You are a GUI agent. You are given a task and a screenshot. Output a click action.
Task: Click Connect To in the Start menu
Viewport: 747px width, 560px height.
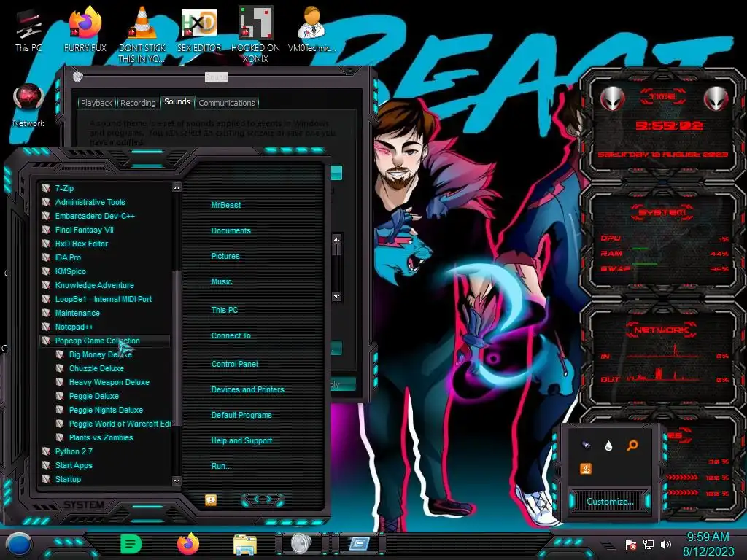click(231, 335)
